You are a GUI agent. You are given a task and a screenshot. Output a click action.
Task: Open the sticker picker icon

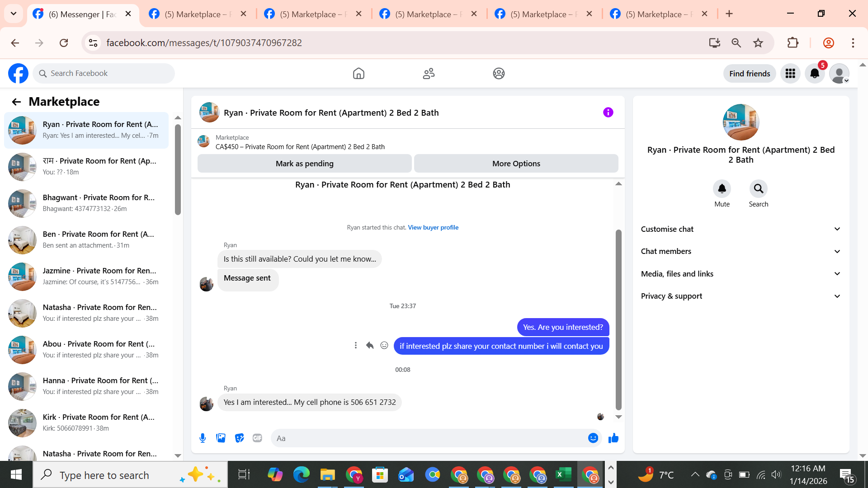pyautogui.click(x=239, y=438)
